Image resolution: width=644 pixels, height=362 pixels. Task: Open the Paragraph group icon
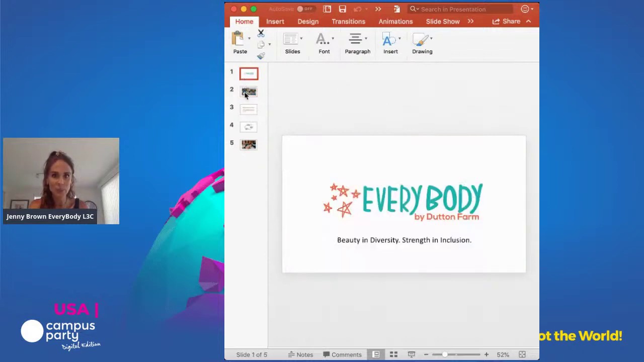(x=355, y=39)
